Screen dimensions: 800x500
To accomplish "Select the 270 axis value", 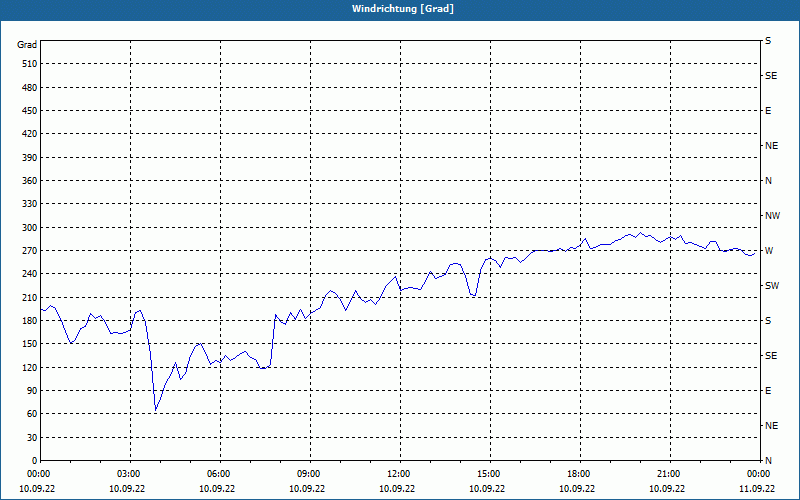I will point(30,251).
